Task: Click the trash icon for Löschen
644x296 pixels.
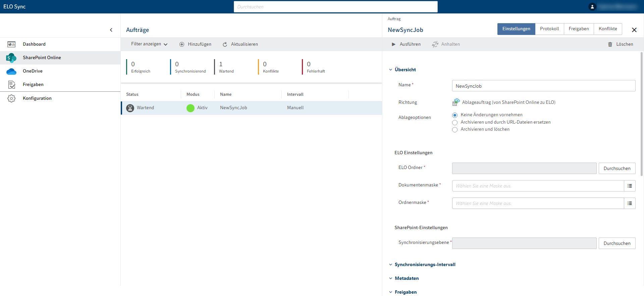Action: (x=610, y=44)
